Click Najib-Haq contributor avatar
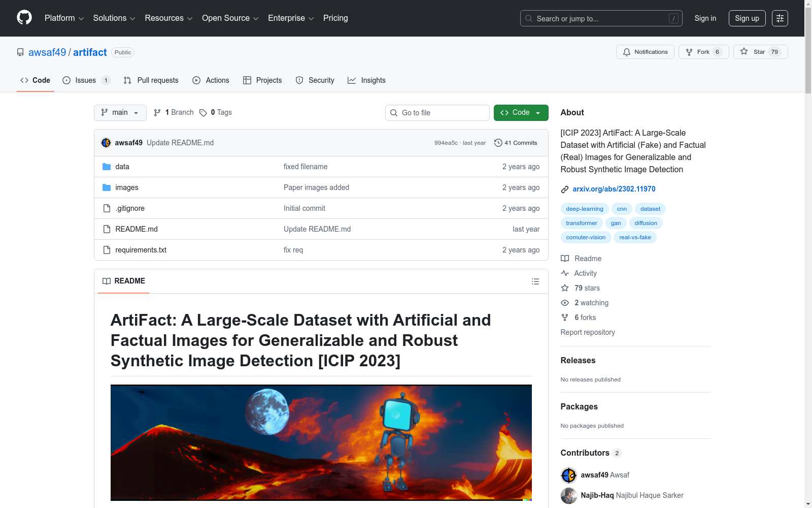Viewport: 812px width, 508px height. point(569,495)
